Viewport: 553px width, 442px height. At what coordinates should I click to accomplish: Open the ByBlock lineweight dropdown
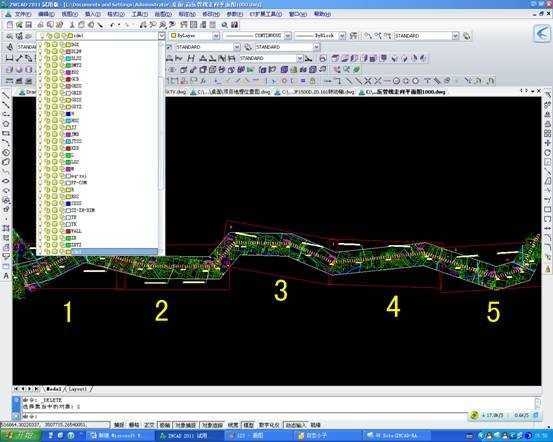tap(342, 36)
